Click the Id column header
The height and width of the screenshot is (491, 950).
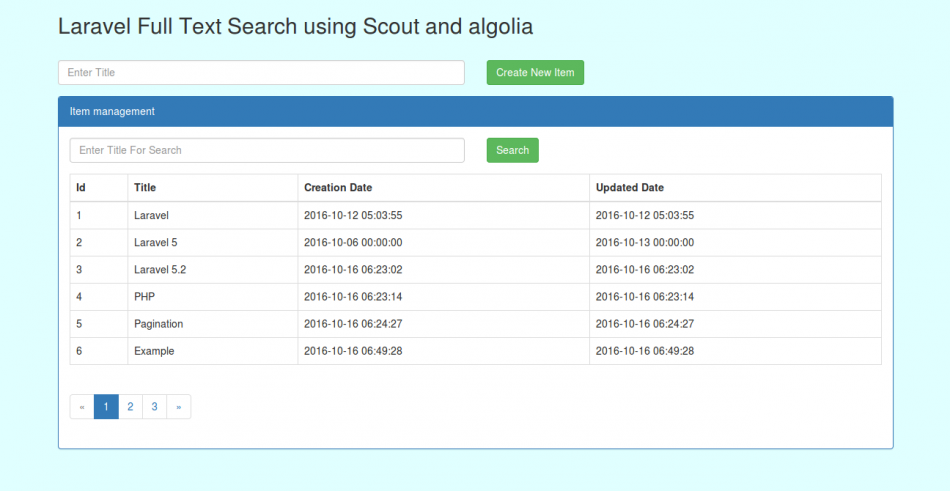pyautogui.click(x=81, y=188)
